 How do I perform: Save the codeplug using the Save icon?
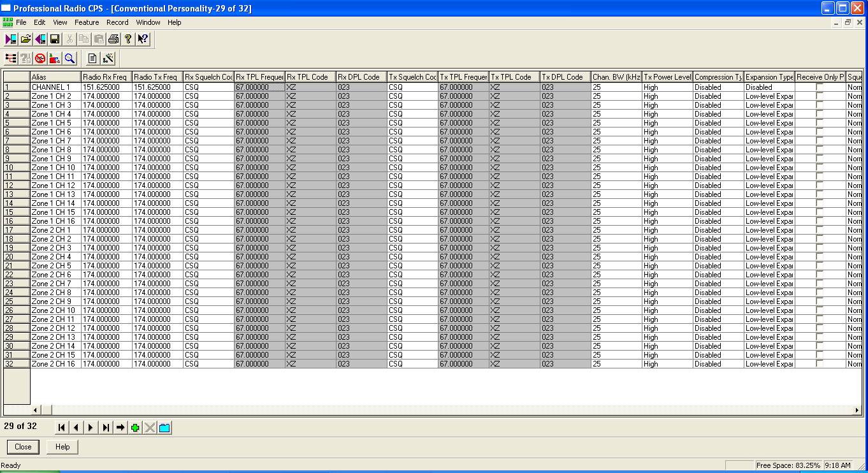pos(54,38)
